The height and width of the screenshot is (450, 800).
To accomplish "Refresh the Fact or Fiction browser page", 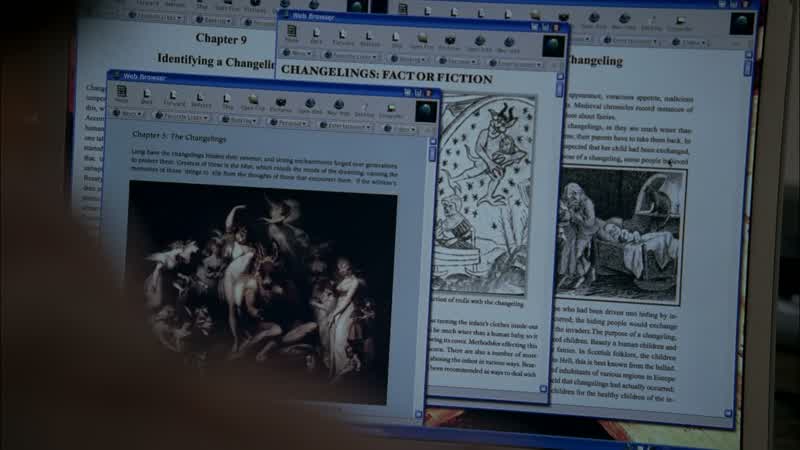I will pyautogui.click(x=369, y=38).
